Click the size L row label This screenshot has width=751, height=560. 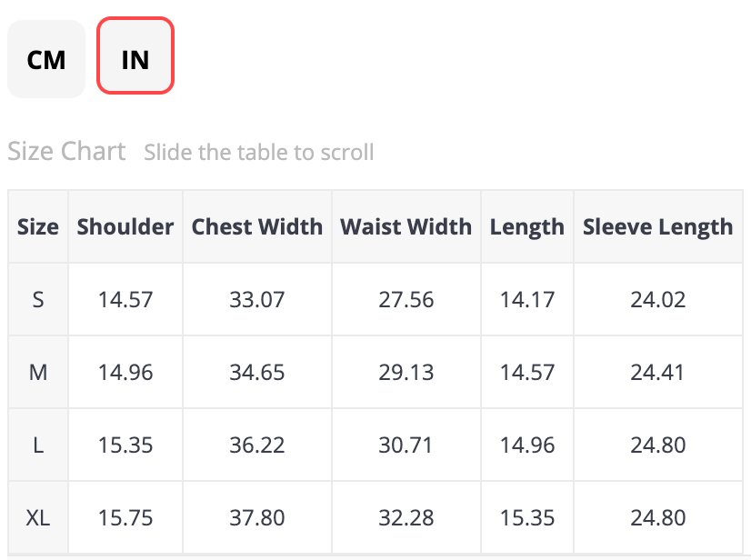[38, 445]
